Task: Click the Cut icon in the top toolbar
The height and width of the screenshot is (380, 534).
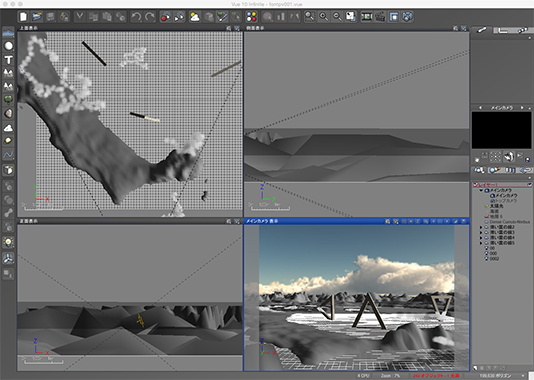Action: (80, 16)
